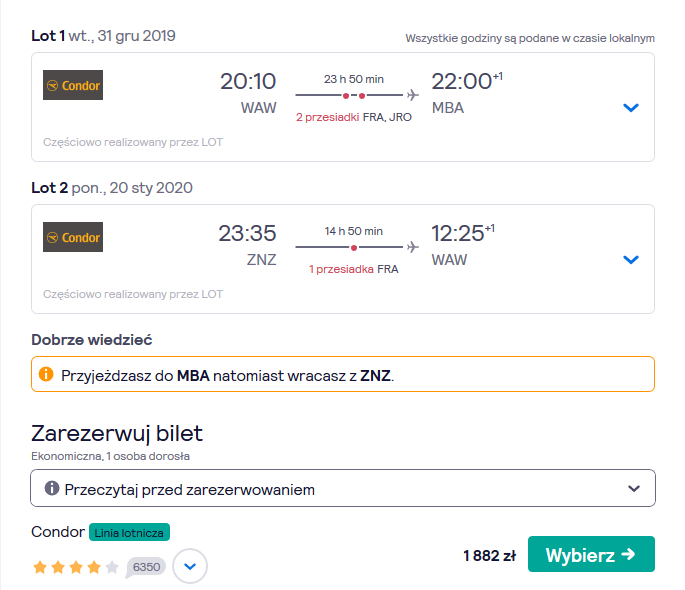Choose the 1 882 zł ticket with Wybierz
This screenshot has width=685, height=590.
[591, 554]
